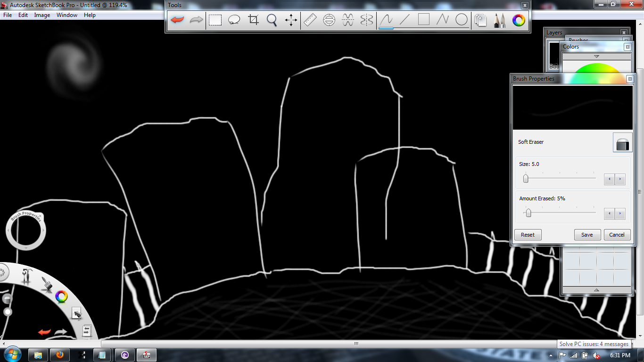The width and height of the screenshot is (644, 362).
Task: Increase Amount Erased with right arrow
Action: [x=620, y=214]
